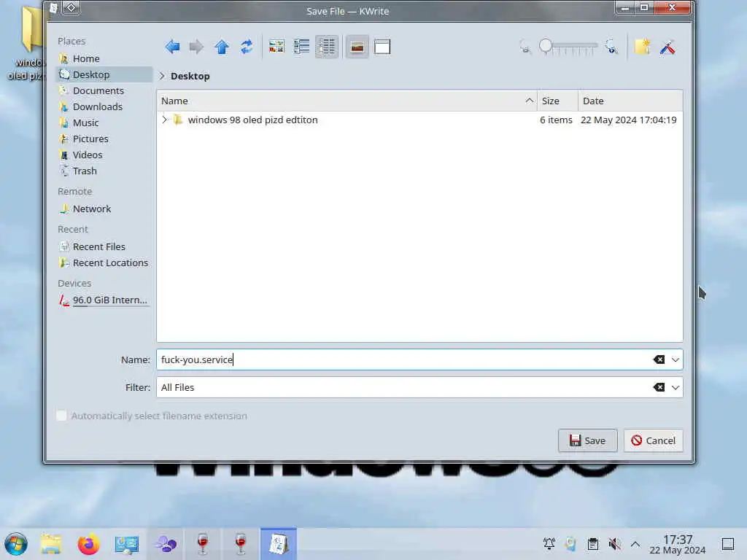
Task: Select windows 98 oled pizd edtiton folder row
Action: click(419, 120)
